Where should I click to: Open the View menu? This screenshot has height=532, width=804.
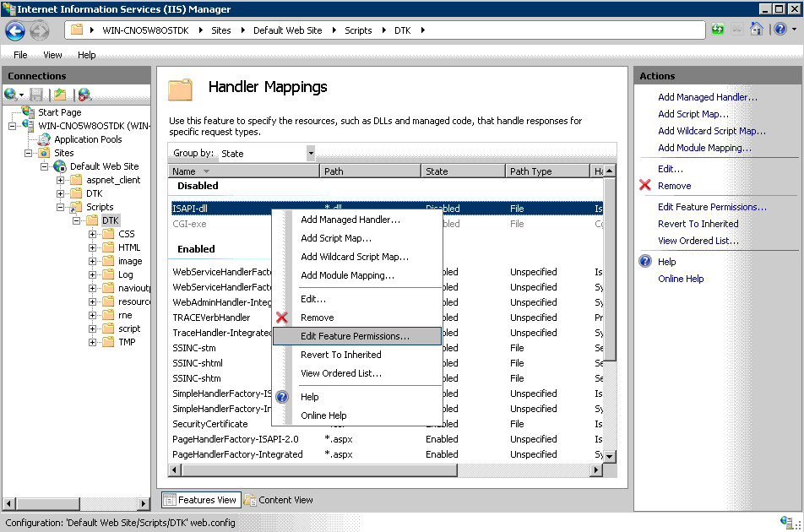pyautogui.click(x=52, y=55)
